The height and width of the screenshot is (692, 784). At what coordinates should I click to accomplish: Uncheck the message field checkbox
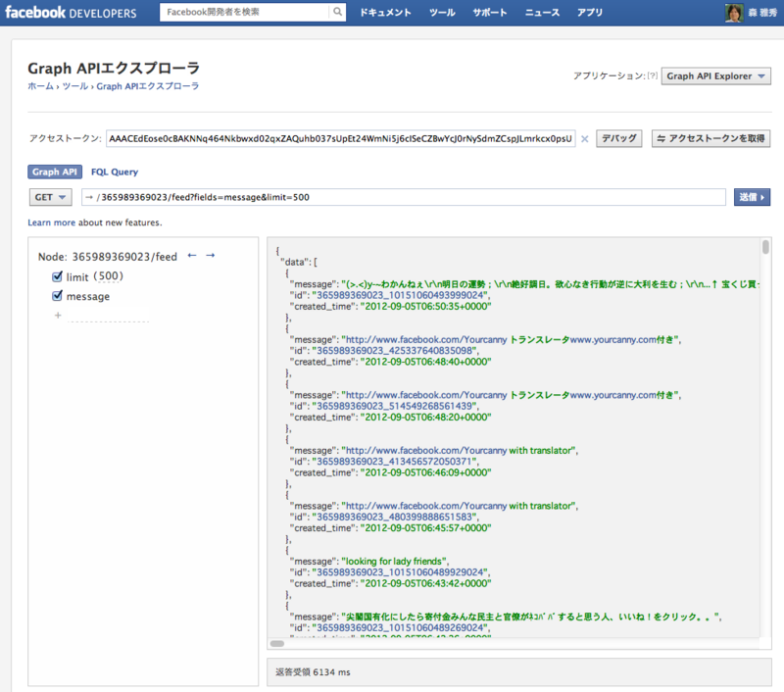click(x=57, y=296)
